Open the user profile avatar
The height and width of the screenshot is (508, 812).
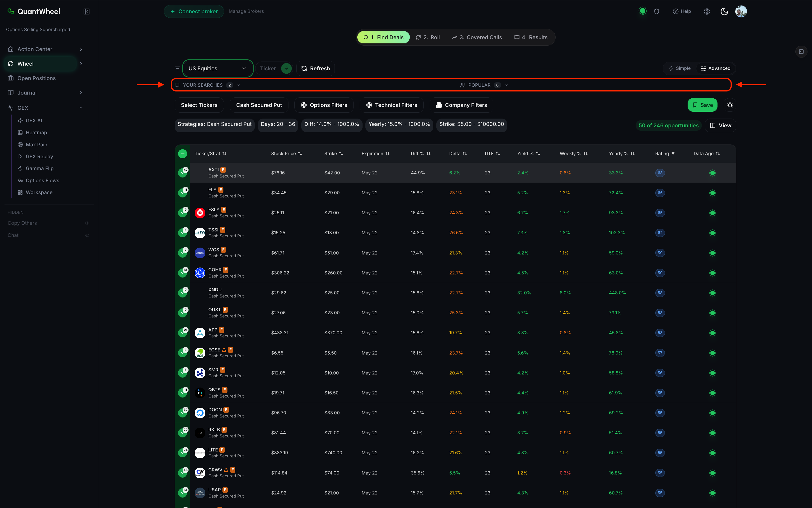pyautogui.click(x=741, y=11)
